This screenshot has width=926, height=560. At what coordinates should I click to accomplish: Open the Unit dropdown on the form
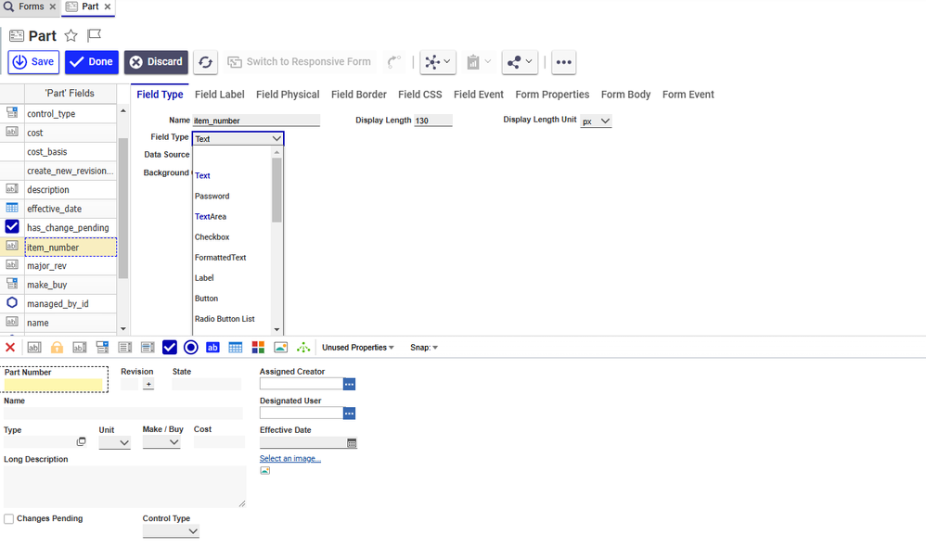coord(114,442)
